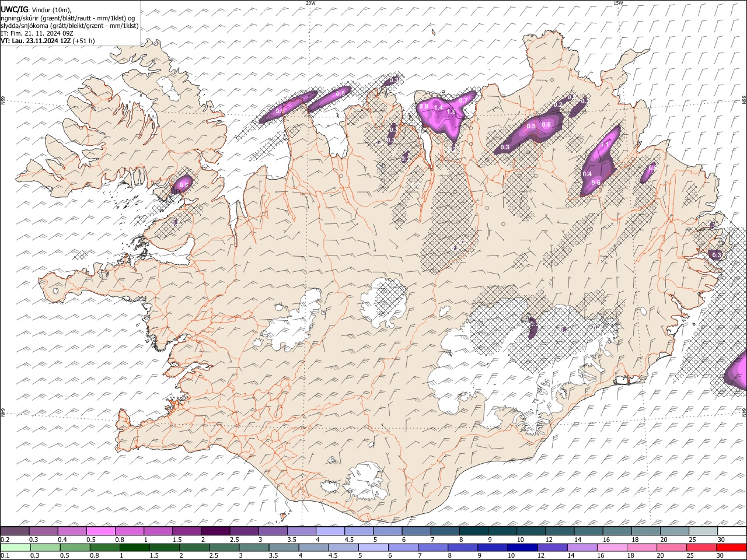Select lower legend swatch between 18 and 20
Viewport: 747px width, 560px height.
click(641, 547)
